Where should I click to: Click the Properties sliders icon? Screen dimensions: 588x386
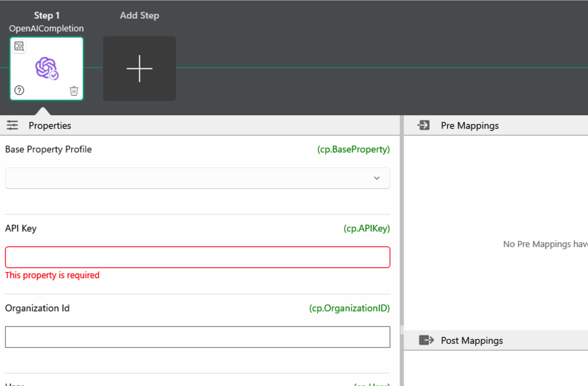click(12, 125)
